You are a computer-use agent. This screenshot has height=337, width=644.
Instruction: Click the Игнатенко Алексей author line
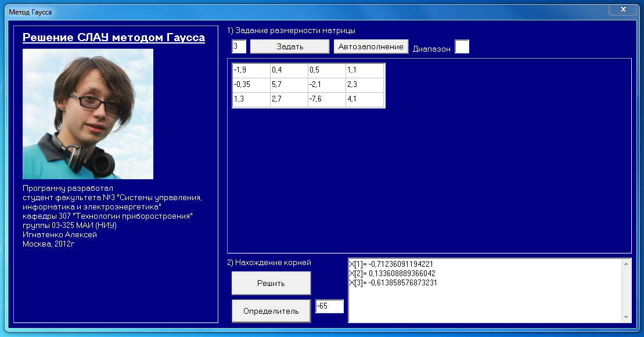coord(60,234)
